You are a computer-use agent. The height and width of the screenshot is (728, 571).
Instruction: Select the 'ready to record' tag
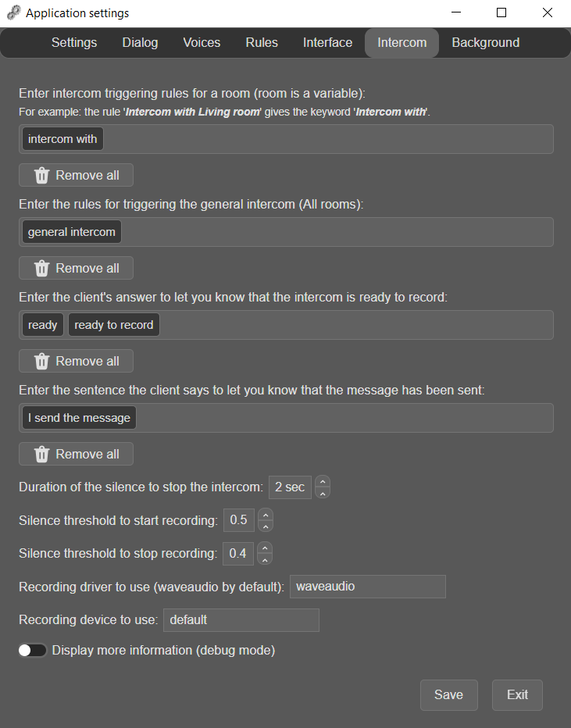tap(114, 324)
